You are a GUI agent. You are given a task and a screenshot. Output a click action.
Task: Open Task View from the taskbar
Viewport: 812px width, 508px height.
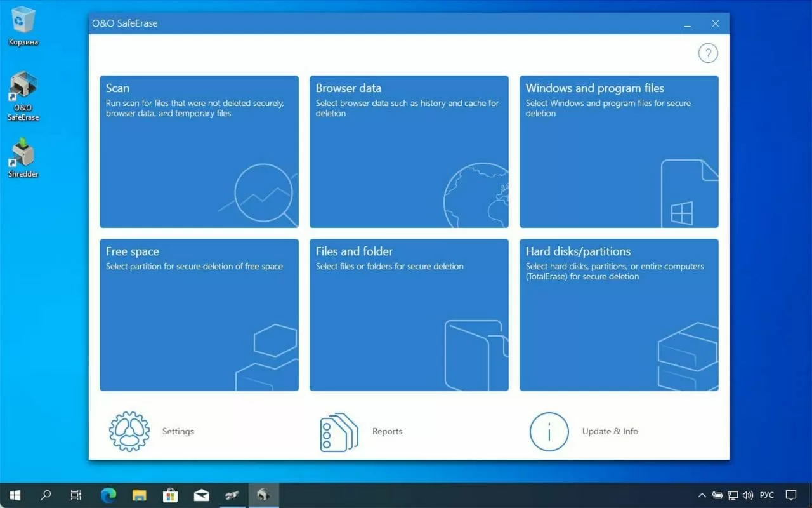(x=75, y=495)
